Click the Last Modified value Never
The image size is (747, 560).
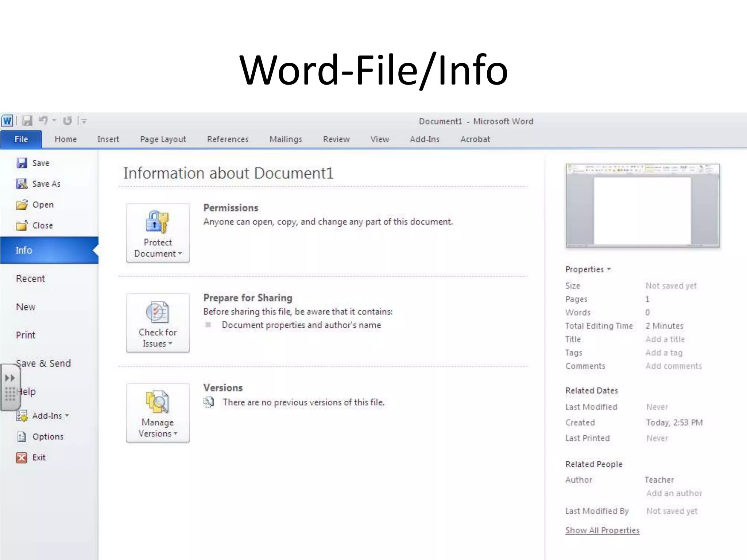tap(657, 407)
